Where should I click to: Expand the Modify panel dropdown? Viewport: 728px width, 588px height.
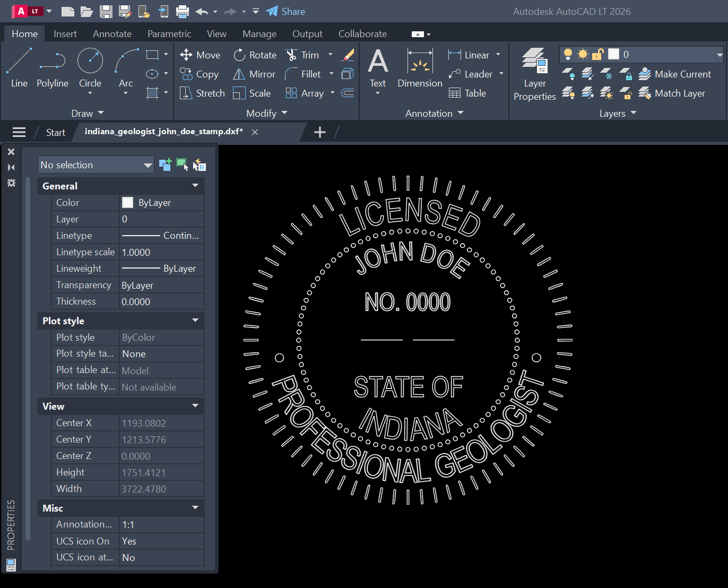pyautogui.click(x=267, y=113)
